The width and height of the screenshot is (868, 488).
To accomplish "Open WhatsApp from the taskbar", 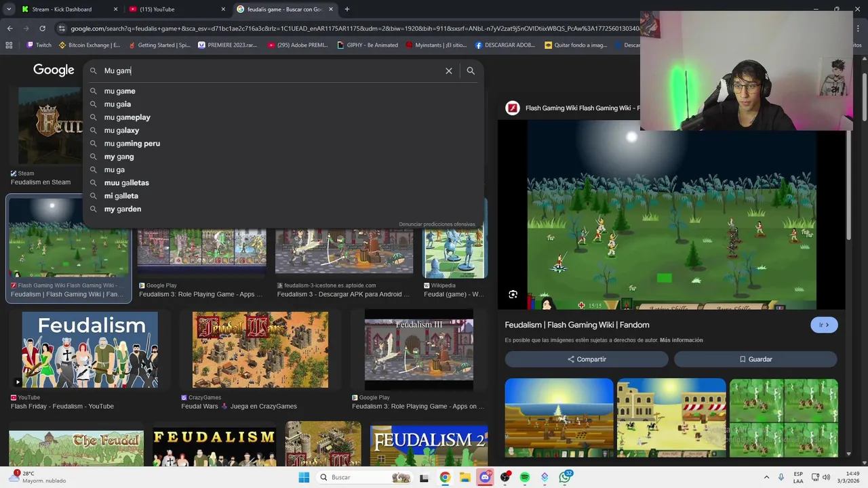I will coord(565,477).
